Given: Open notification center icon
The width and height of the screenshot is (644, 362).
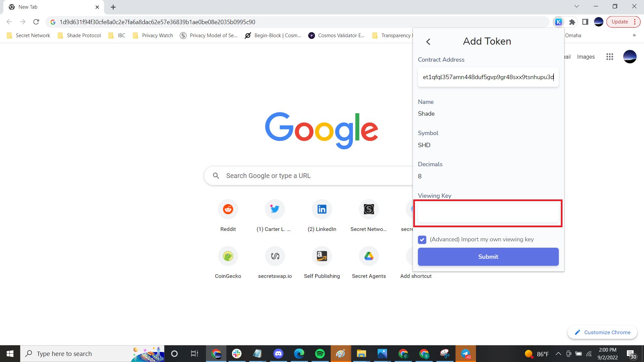Looking at the screenshot, I should [x=631, y=354].
